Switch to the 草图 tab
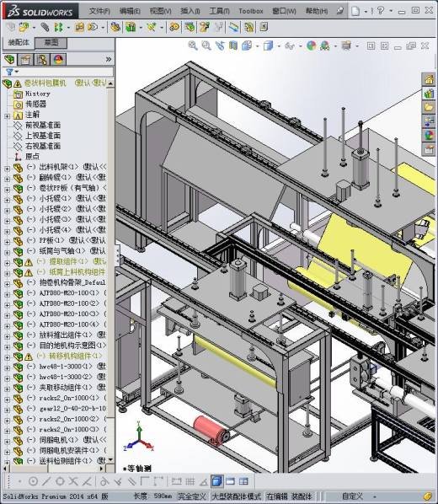The image size is (438, 504). (x=51, y=42)
